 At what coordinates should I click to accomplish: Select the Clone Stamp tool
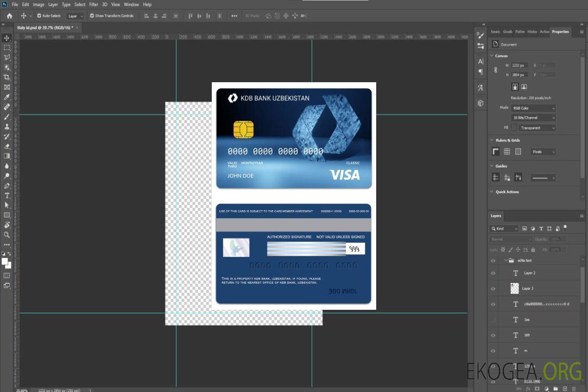point(7,127)
